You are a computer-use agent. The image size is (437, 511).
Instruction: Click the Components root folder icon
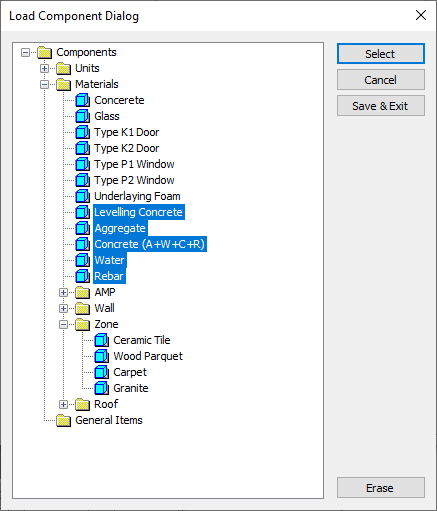(44, 52)
